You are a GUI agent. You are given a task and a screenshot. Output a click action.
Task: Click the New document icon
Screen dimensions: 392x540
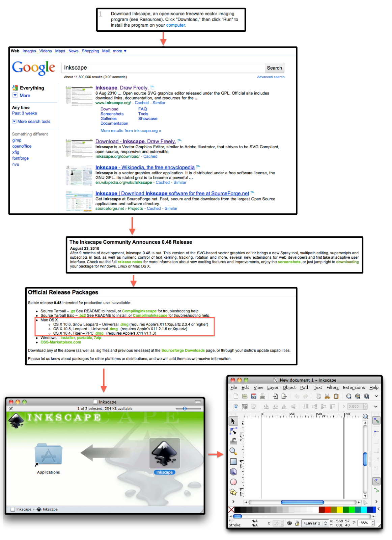[x=236, y=396]
